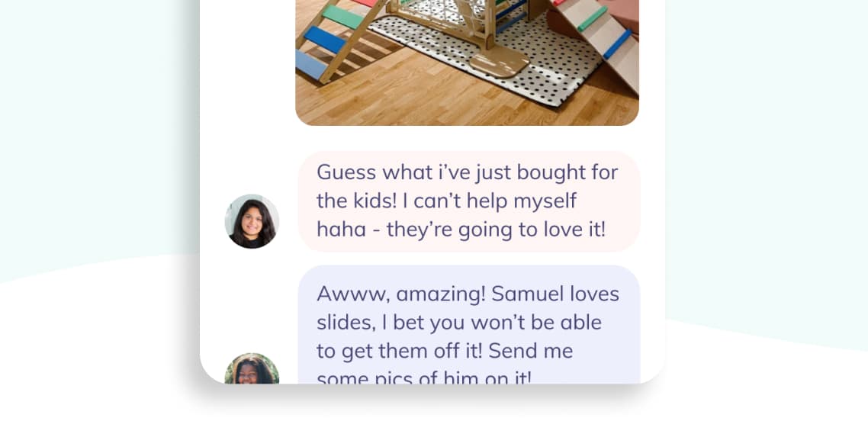The image size is (868, 421).
Task: Click the text 'they're going to love it!'
Action: coord(496,230)
